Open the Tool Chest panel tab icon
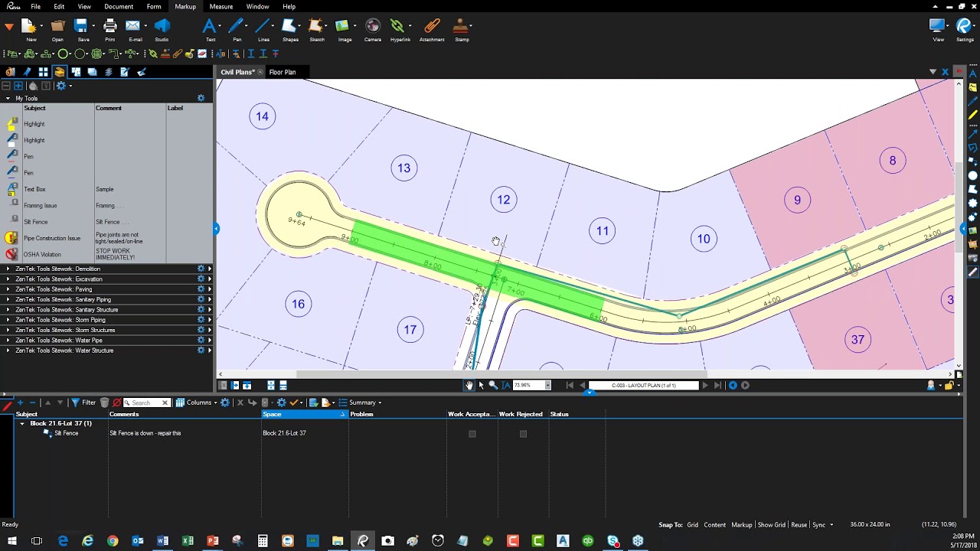Screen dimensions: 980x551 [60, 72]
